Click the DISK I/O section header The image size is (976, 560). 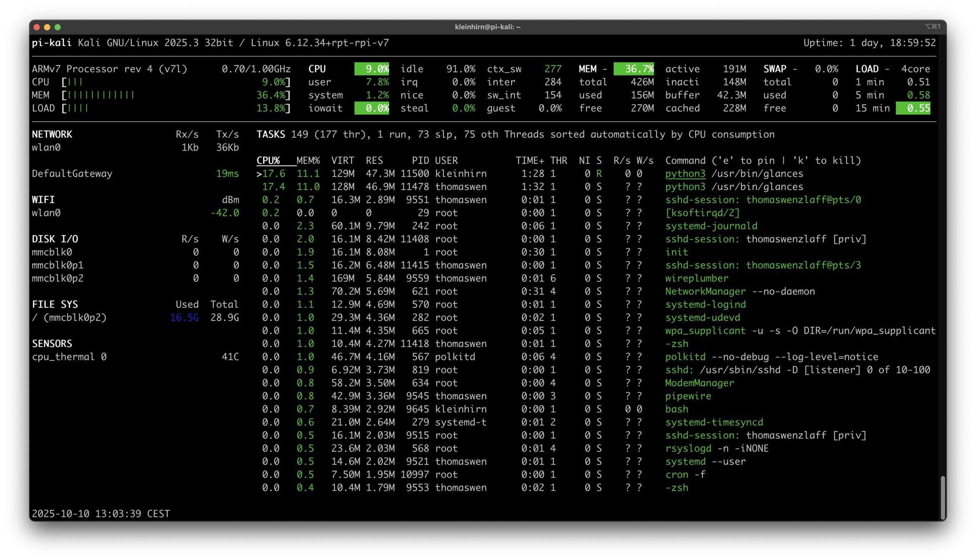click(55, 239)
